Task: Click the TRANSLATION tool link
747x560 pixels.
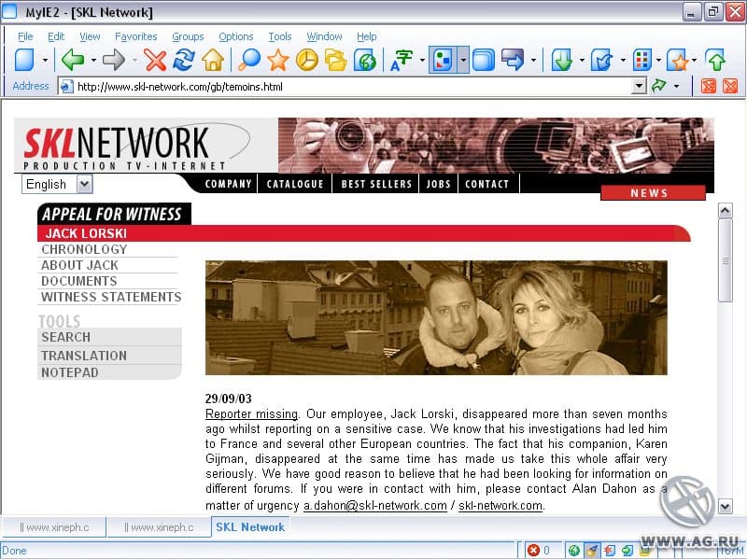Action: point(84,356)
